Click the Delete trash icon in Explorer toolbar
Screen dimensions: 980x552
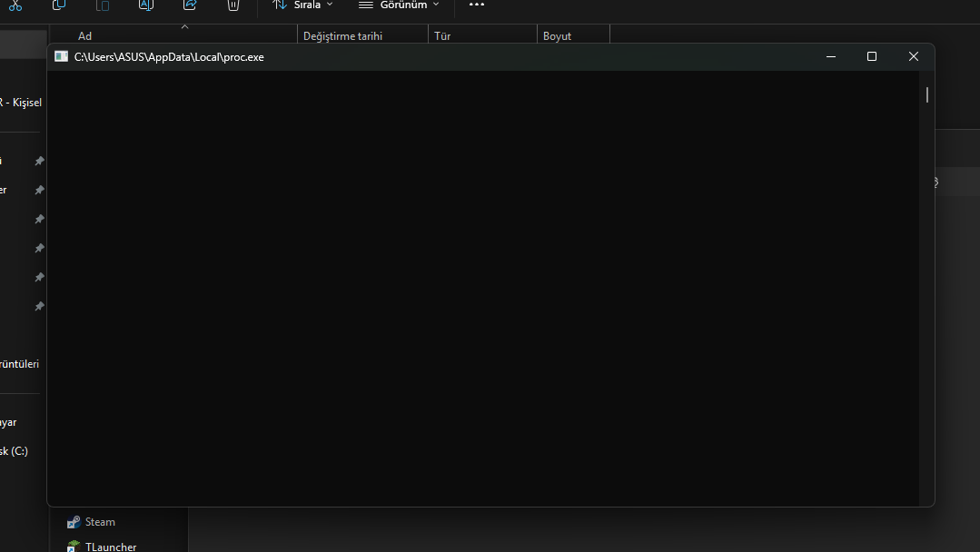click(233, 5)
